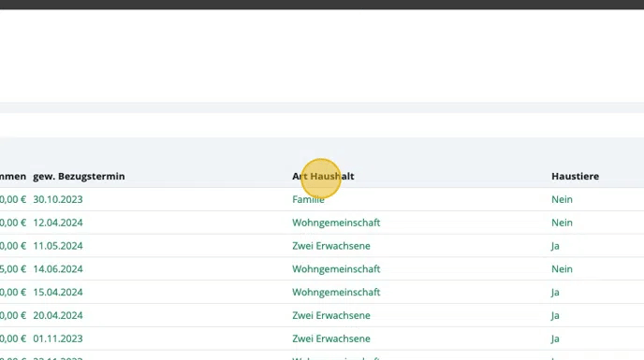644x360 pixels.
Task: Select the date 14.06.2024
Action: click(58, 269)
